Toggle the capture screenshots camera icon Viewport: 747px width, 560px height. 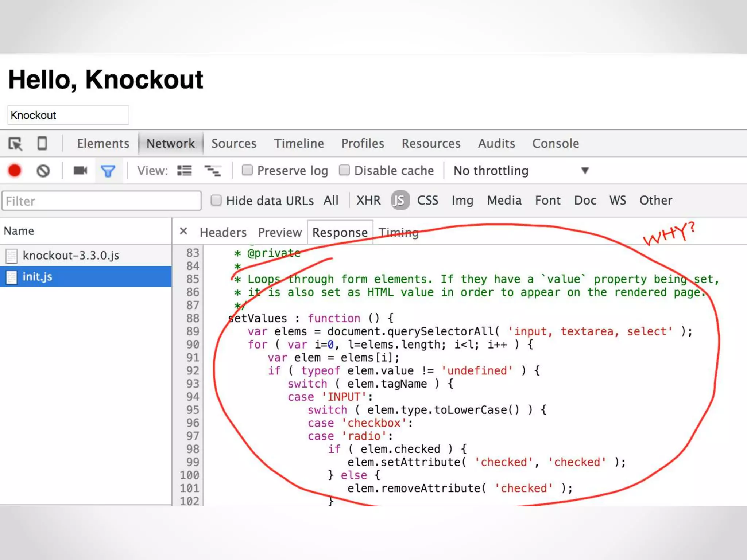coord(80,170)
